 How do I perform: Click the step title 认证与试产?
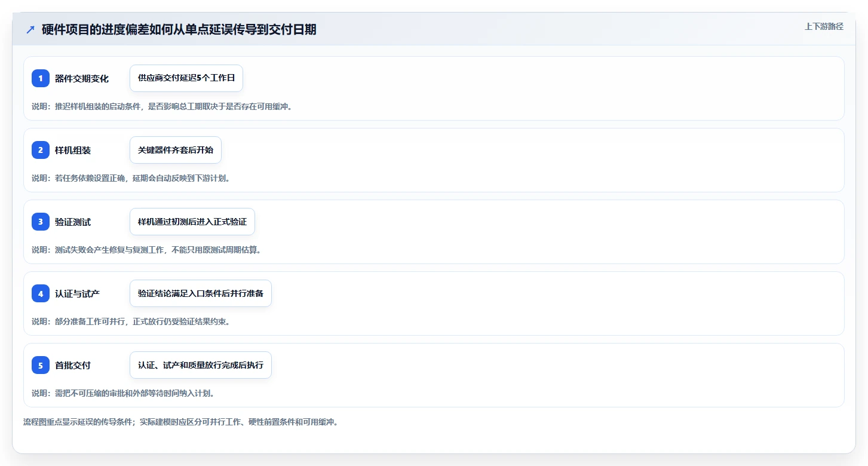[x=77, y=293]
